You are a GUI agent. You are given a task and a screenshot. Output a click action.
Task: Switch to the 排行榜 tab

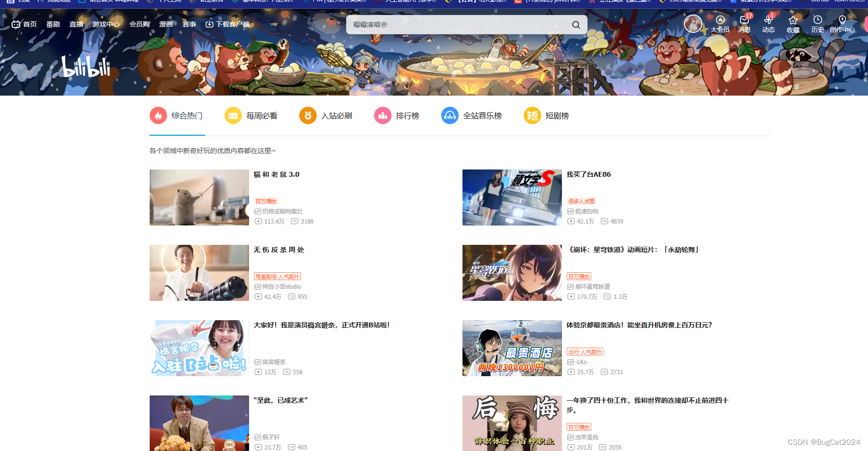point(397,115)
